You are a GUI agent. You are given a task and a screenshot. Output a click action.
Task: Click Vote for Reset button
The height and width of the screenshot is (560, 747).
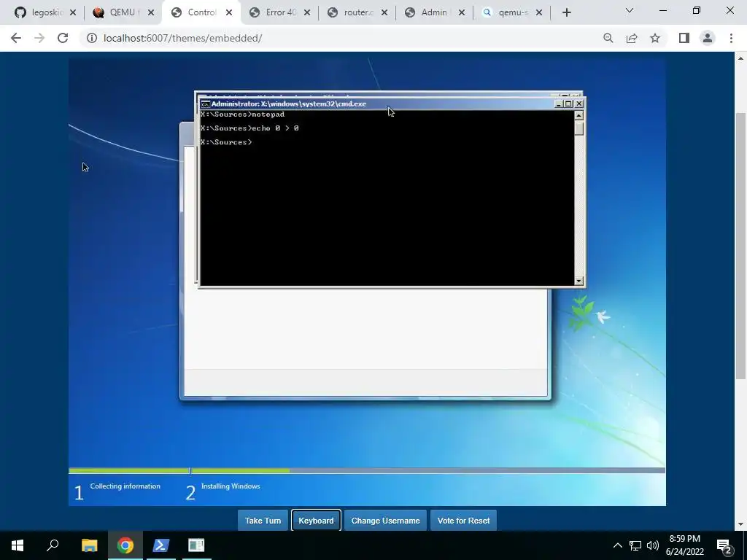(463, 521)
